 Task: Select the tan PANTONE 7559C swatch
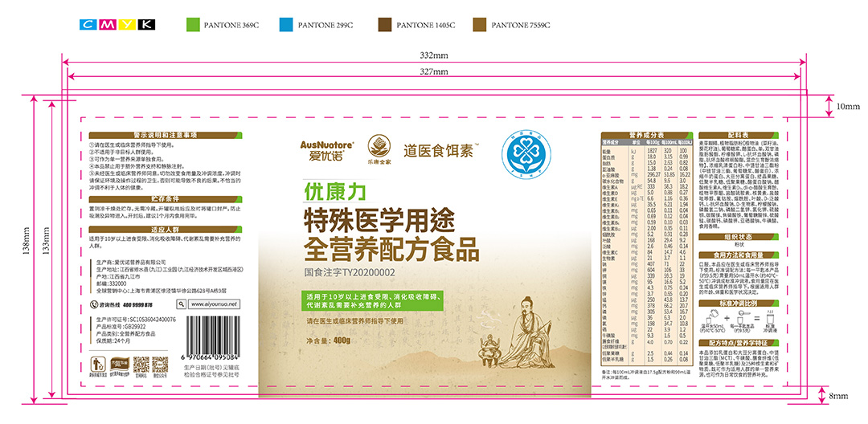coord(479,24)
